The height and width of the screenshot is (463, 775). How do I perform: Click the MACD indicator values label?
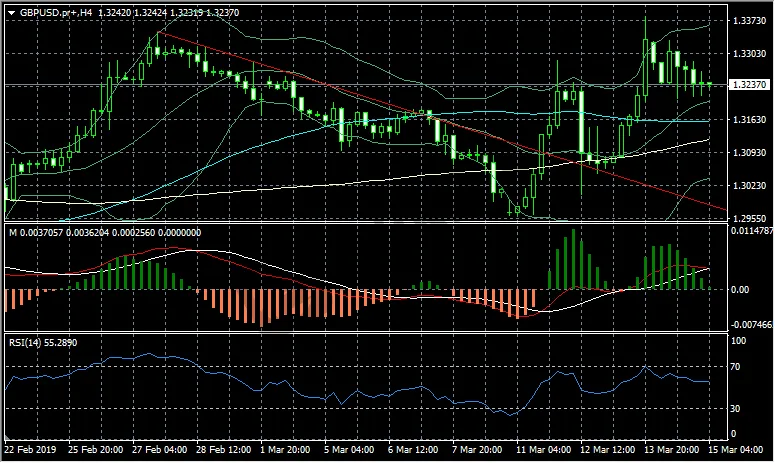tap(105, 233)
